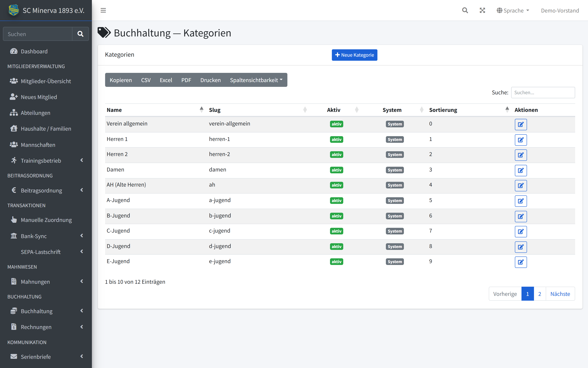Screen dimensions: 588x368
Task: Export the table as PDF
Action: (x=186, y=80)
